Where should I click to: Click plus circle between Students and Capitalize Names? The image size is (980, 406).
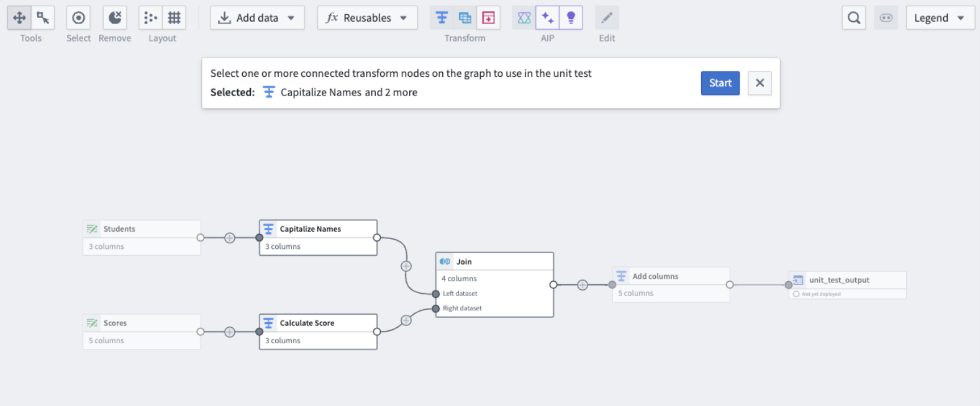tap(230, 238)
